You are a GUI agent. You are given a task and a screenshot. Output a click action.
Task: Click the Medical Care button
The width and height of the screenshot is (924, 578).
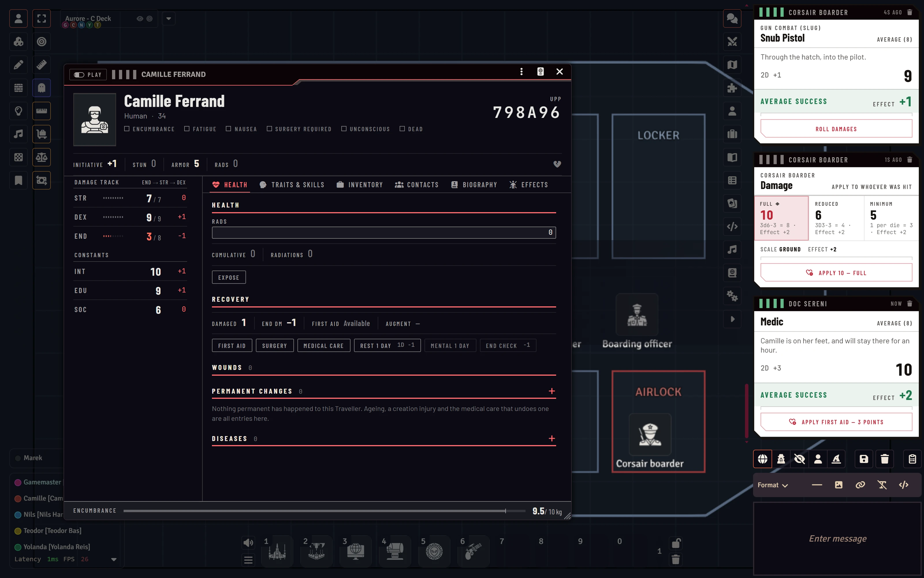(324, 346)
